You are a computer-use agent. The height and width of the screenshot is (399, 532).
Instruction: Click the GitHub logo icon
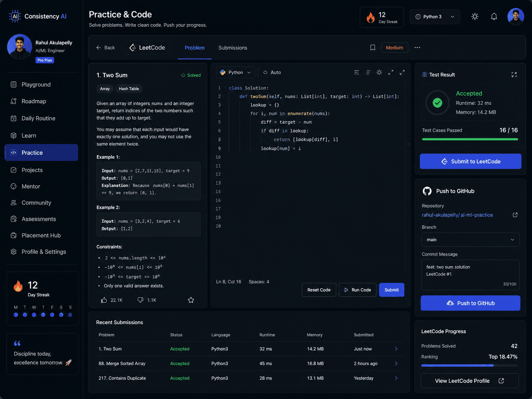(x=427, y=191)
